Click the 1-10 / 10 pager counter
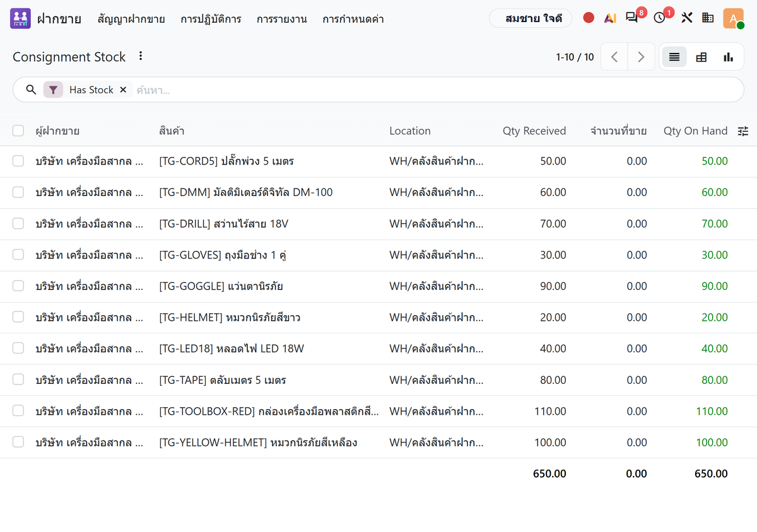Viewport: 757px width, 532px height. (575, 57)
